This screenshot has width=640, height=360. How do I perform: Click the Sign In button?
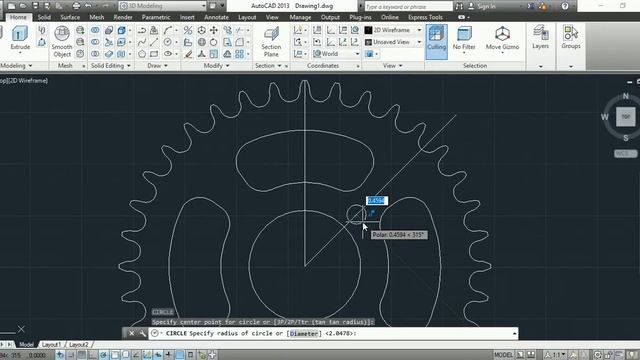[x=482, y=6]
